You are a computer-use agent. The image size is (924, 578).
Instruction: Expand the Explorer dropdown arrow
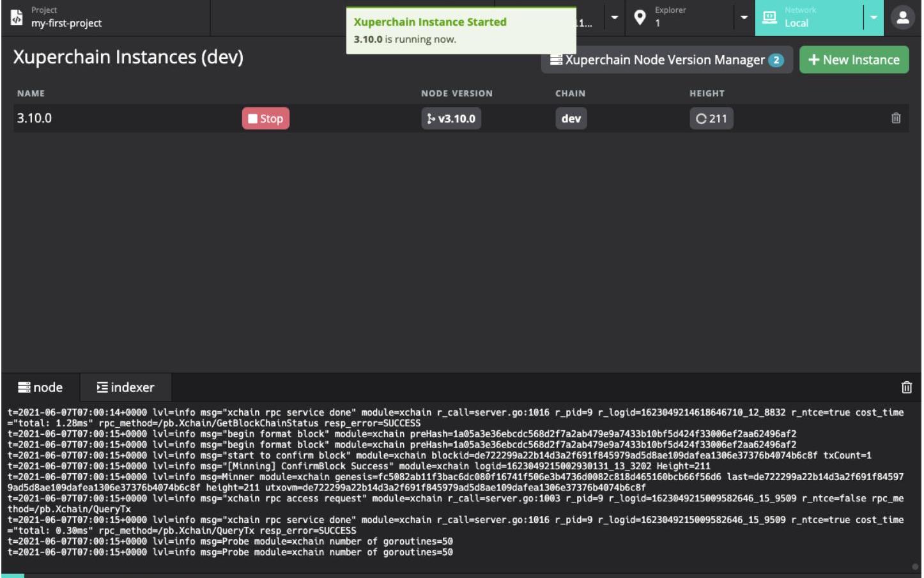(x=744, y=18)
